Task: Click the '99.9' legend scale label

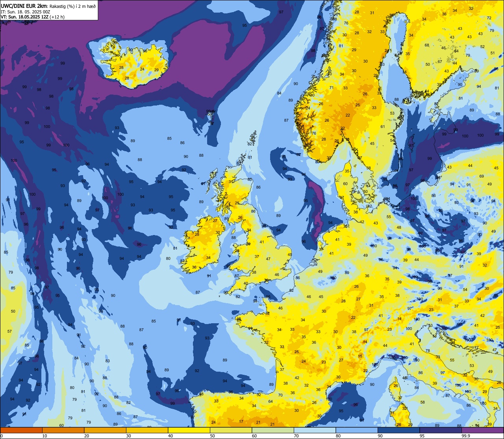Action: 466,436
